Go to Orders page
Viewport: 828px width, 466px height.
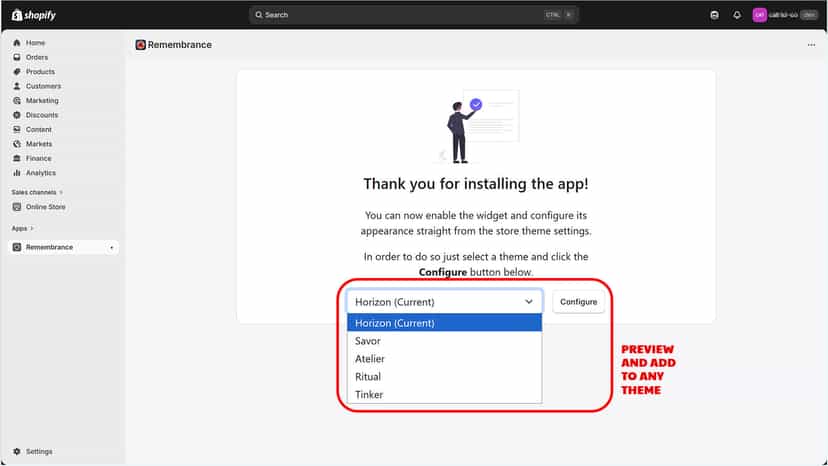pos(37,57)
